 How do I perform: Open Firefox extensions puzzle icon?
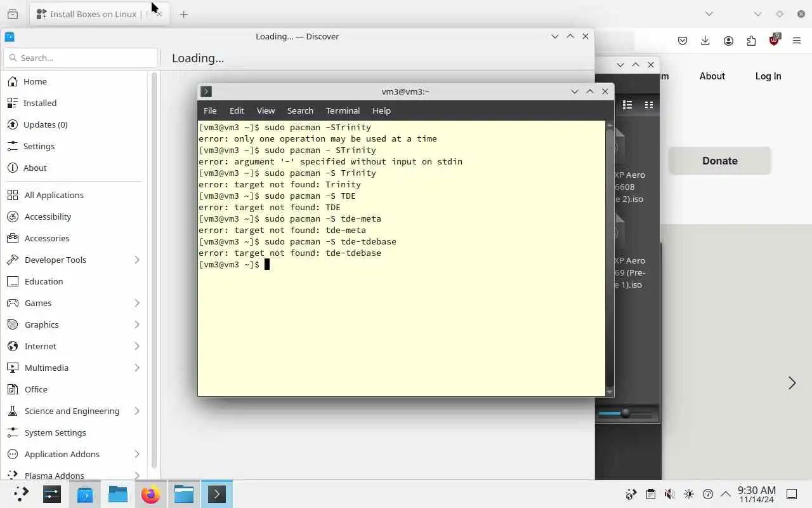(x=751, y=41)
